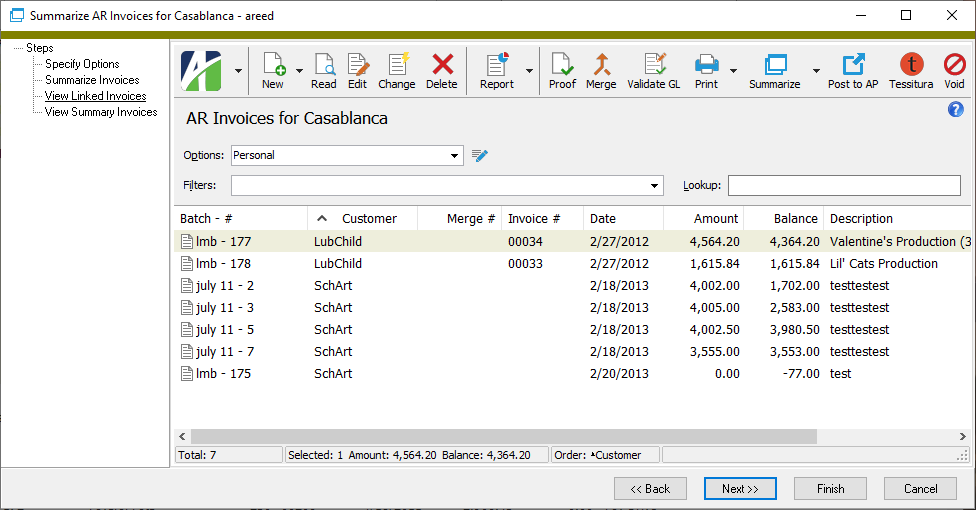Image resolution: width=976 pixels, height=510 pixels.
Task: Sort by Batch - # column header
Action: point(241,219)
